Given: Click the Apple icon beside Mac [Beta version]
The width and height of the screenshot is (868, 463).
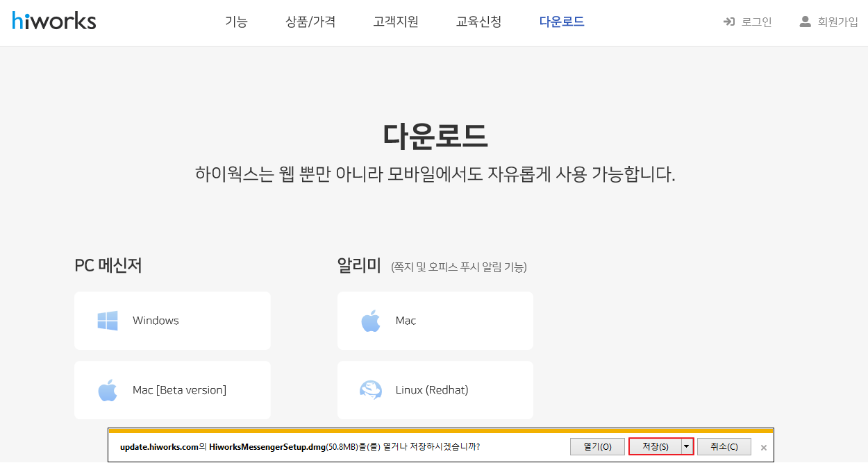Looking at the screenshot, I should pyautogui.click(x=108, y=390).
